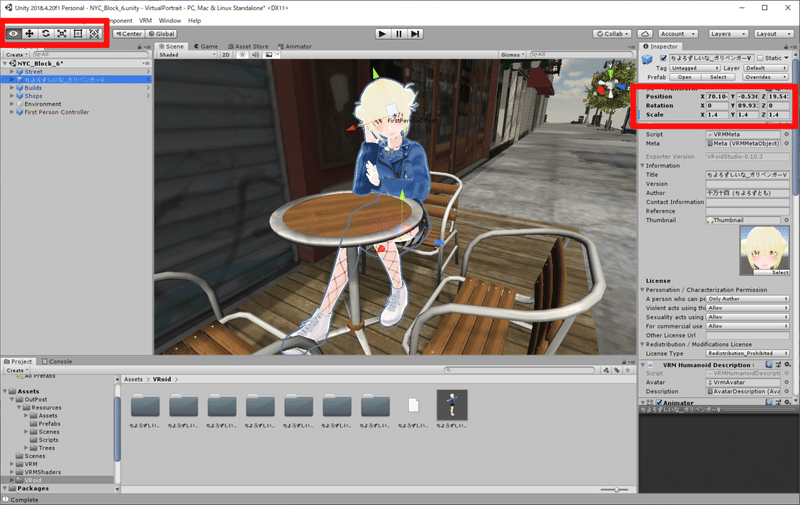Viewport: 800px width, 505px height.
Task: Toggle the Static checkbox
Action: (760, 58)
